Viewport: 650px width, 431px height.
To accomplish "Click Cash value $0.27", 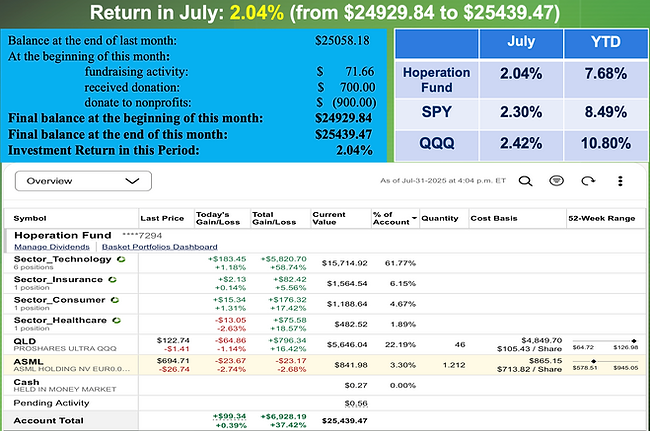I will tap(356, 385).
